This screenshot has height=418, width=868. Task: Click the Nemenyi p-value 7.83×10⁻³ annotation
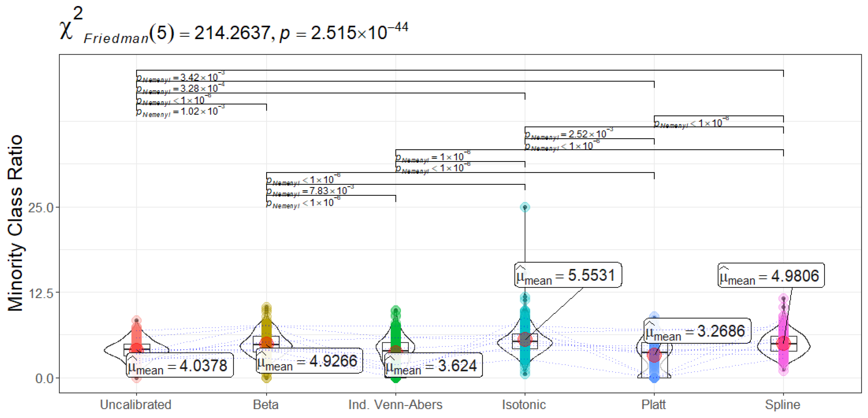(310, 191)
